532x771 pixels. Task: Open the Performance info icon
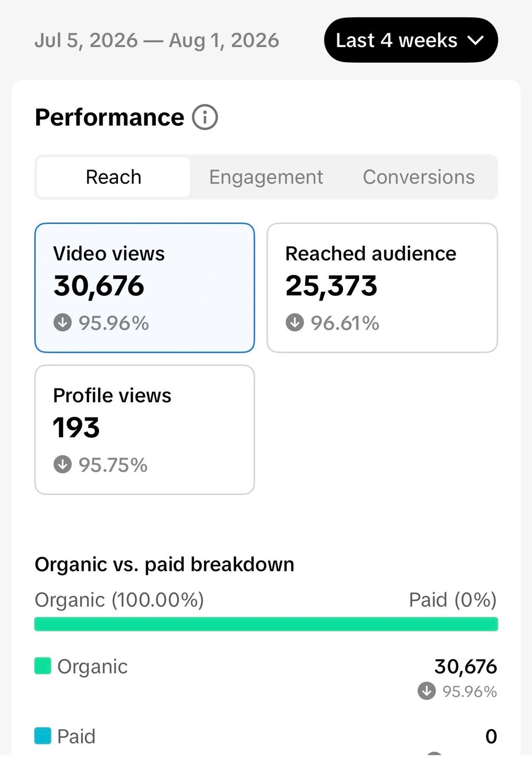pyautogui.click(x=205, y=117)
